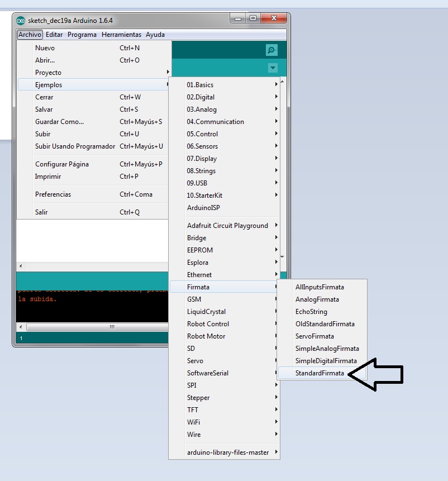Expand 03.Analog examples submenu

(224, 109)
